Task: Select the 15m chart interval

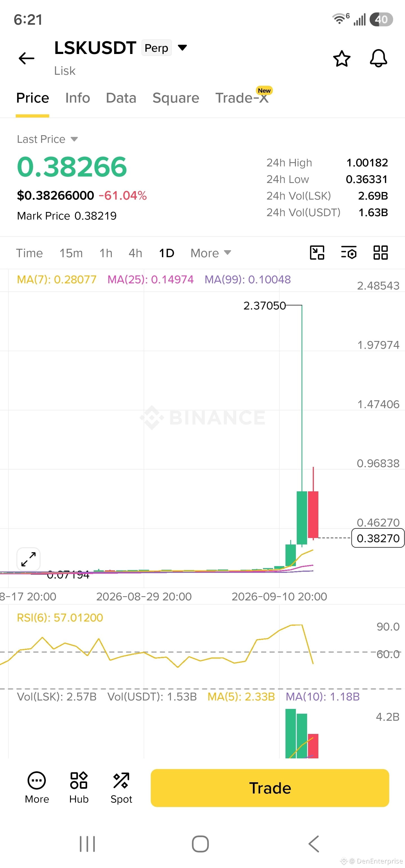Action: [71, 253]
